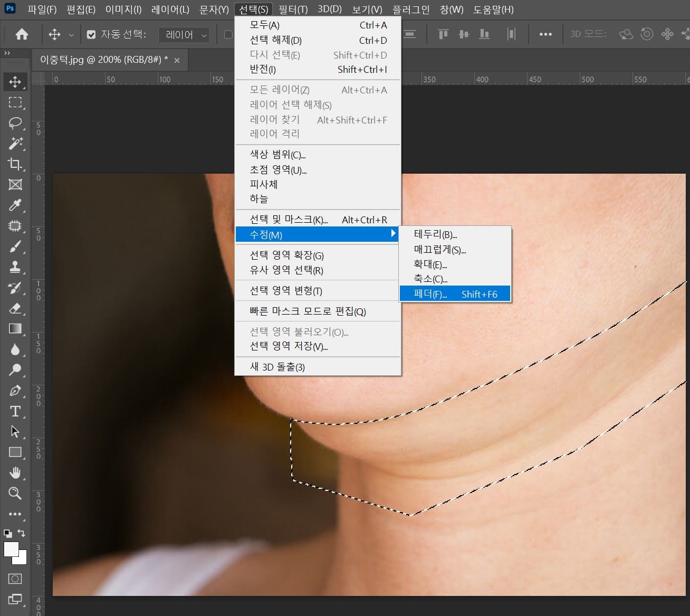Select the Blur tool droplet icon
The height and width of the screenshot is (616, 690).
tap(15, 349)
